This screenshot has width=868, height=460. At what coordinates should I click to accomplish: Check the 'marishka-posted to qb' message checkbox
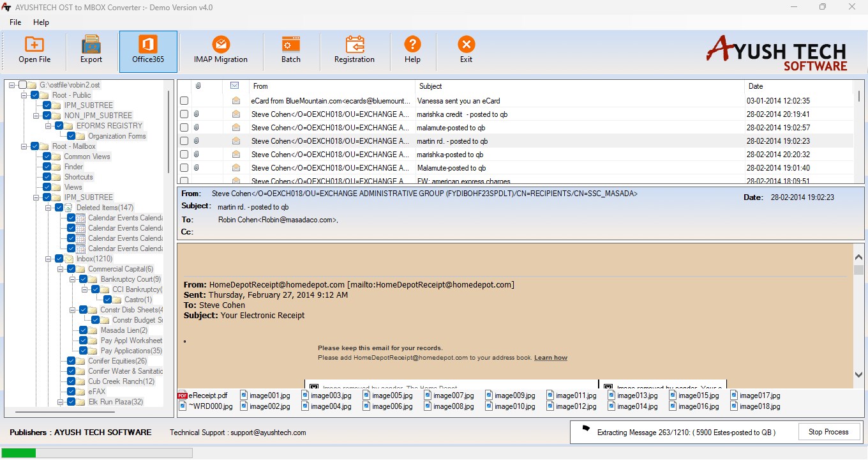click(184, 155)
